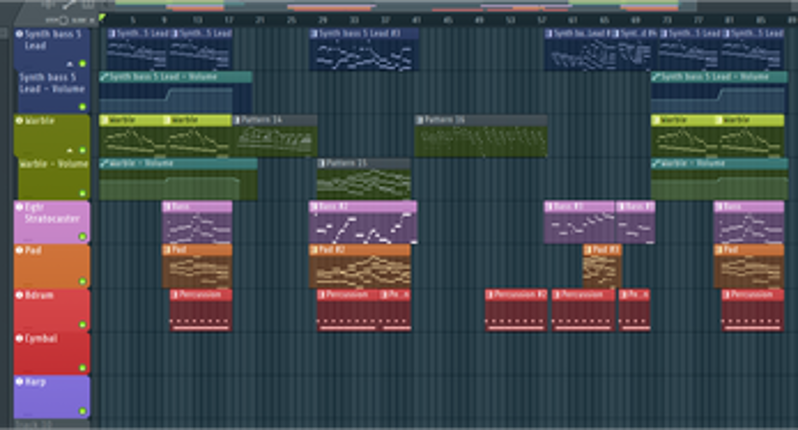The width and height of the screenshot is (798, 430).
Task: Click the Bdrum track header icon
Action: (x=19, y=295)
